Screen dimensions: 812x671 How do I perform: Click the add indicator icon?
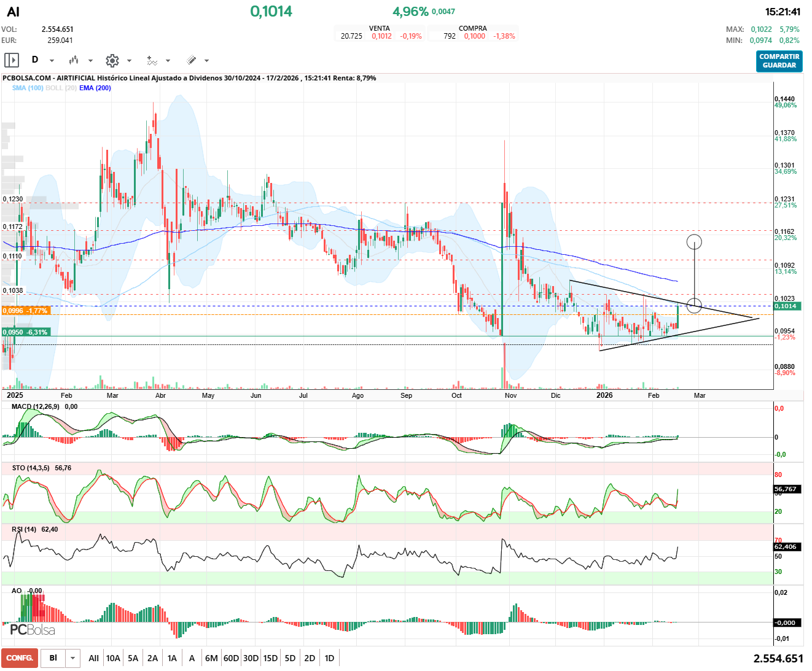[x=152, y=60]
